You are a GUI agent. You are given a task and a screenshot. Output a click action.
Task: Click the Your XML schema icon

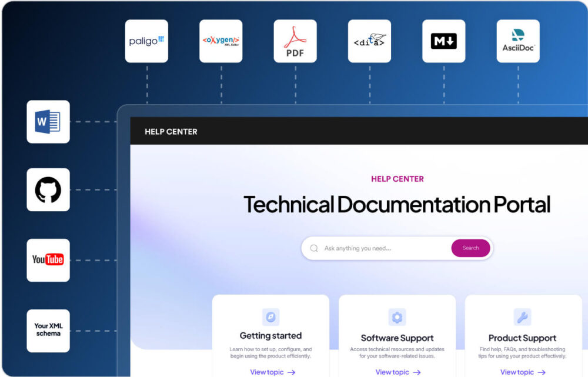pos(48,331)
